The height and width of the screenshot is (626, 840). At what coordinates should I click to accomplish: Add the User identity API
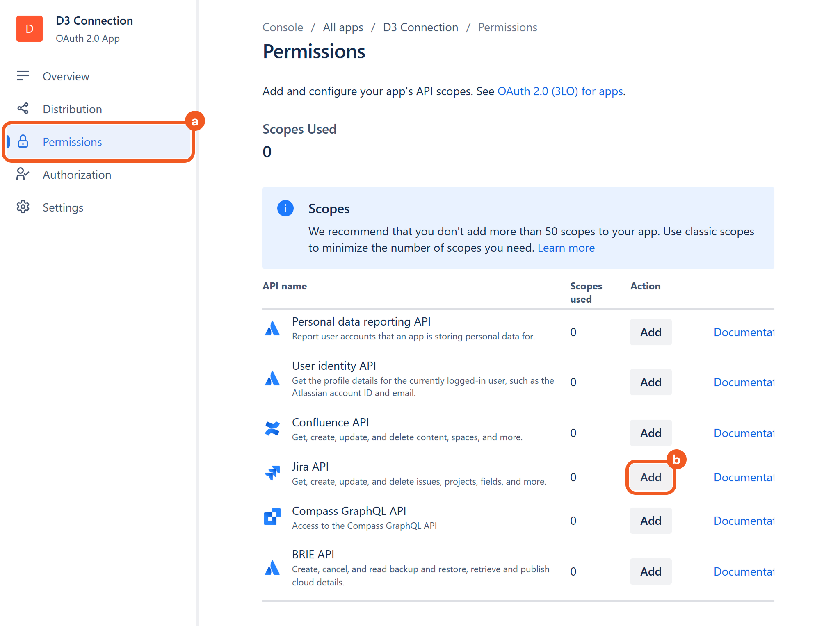click(x=651, y=382)
